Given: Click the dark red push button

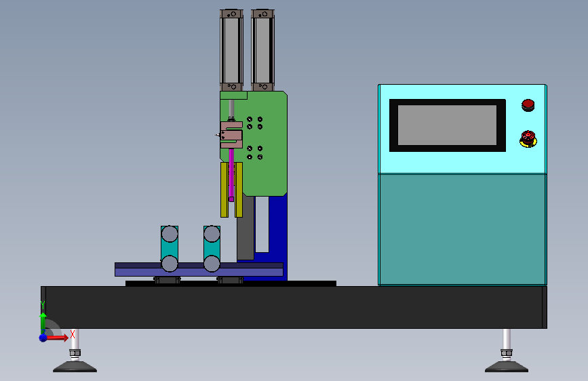Looking at the screenshot, I should click(x=528, y=105).
